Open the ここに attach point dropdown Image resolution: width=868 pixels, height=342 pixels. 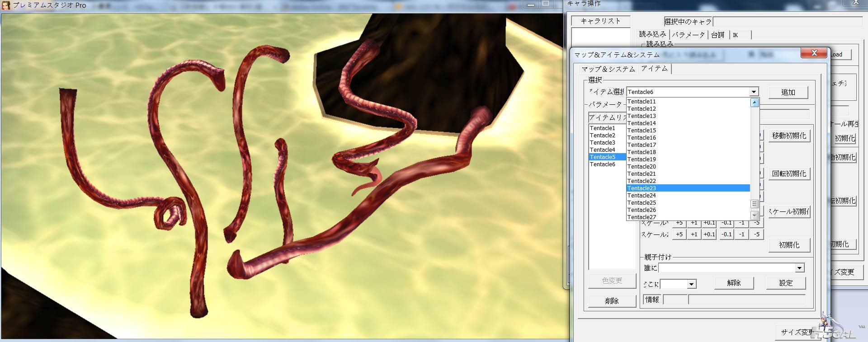[691, 284]
